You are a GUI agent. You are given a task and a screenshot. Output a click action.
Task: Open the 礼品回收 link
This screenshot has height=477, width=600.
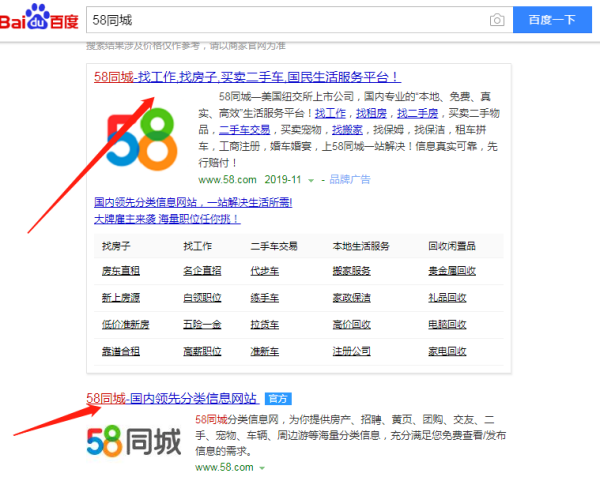[x=447, y=298]
